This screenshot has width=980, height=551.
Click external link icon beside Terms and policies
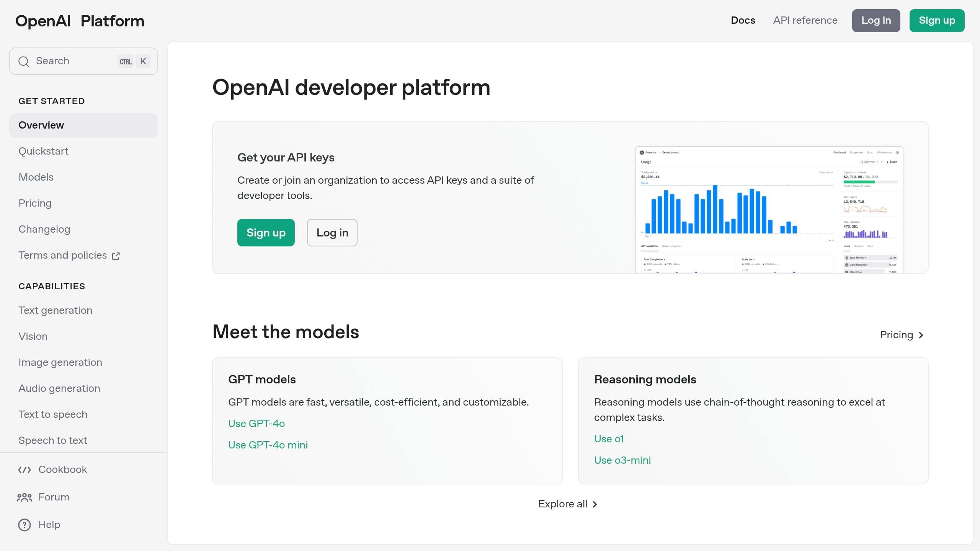coord(116,256)
